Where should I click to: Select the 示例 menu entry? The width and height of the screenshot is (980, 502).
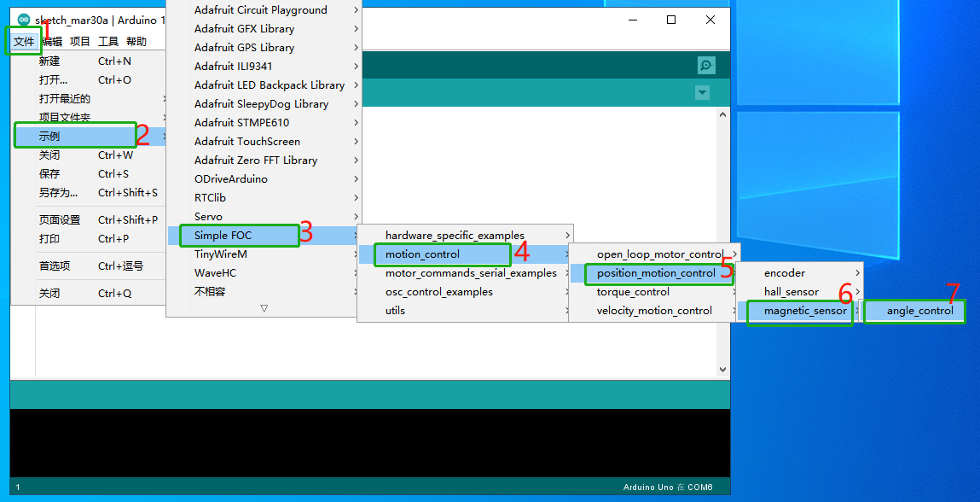88,137
